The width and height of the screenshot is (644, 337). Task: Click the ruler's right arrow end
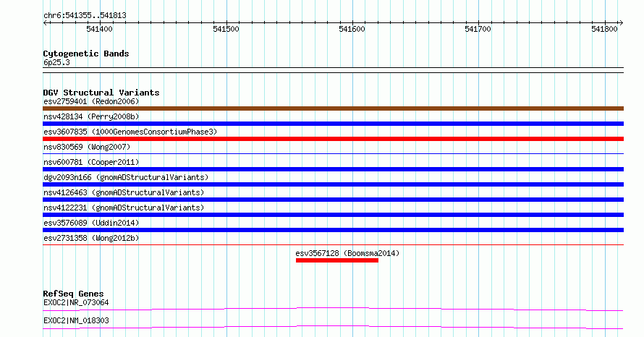(x=621, y=23)
